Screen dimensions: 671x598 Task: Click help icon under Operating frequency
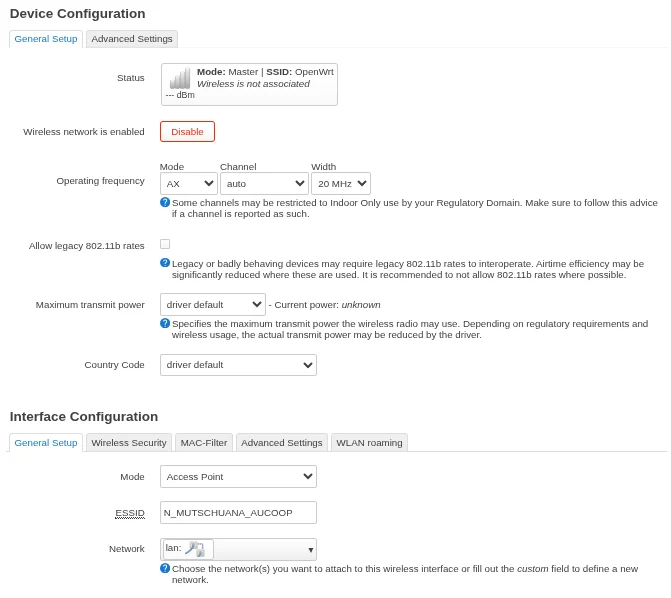[x=165, y=202]
